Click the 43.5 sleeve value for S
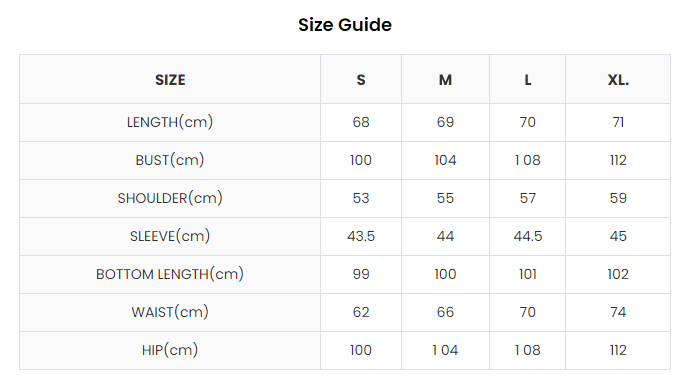 [361, 236]
